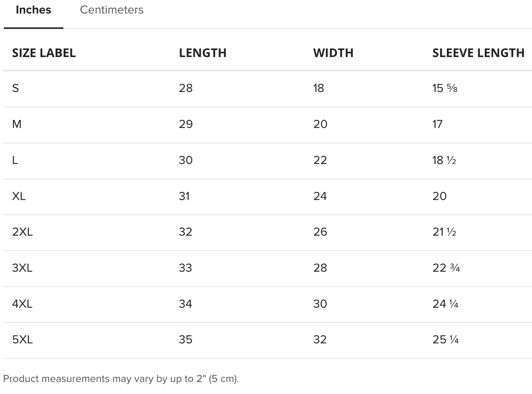Viewport: 532px width, 394px height.
Task: Switch to the Centimeters tab
Action: click(x=111, y=10)
